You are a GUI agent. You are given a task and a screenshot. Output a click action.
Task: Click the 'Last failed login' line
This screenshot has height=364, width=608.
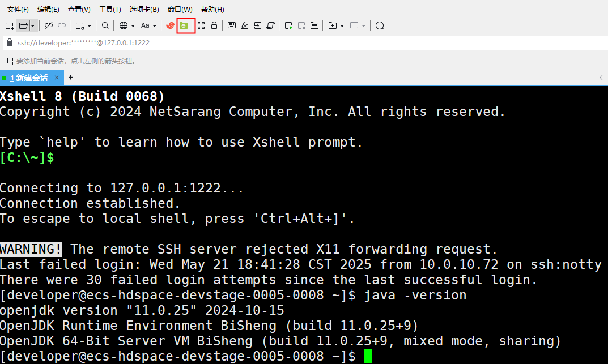[301, 264]
